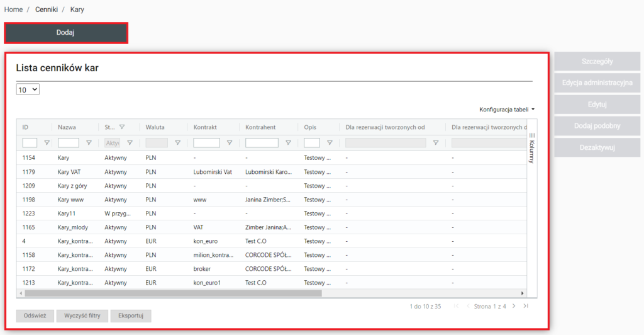Viewport: 644px width, 335px height.
Task: Clear filters with Wyczyść filtry
Action: (x=82, y=316)
